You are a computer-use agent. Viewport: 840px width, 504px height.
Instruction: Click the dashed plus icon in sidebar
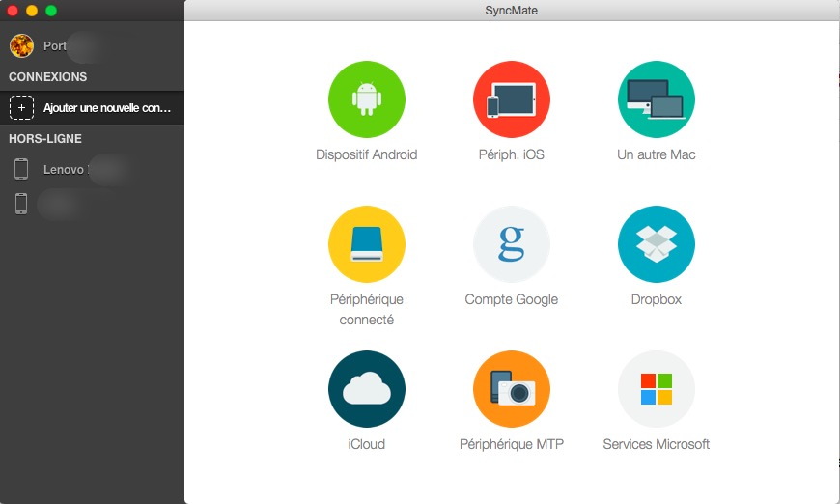(x=21, y=107)
